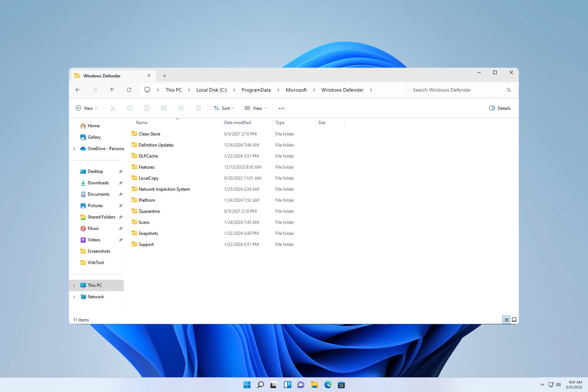Expand chevron after This PC breadcrumb
The width and height of the screenshot is (588, 392).
(x=189, y=90)
